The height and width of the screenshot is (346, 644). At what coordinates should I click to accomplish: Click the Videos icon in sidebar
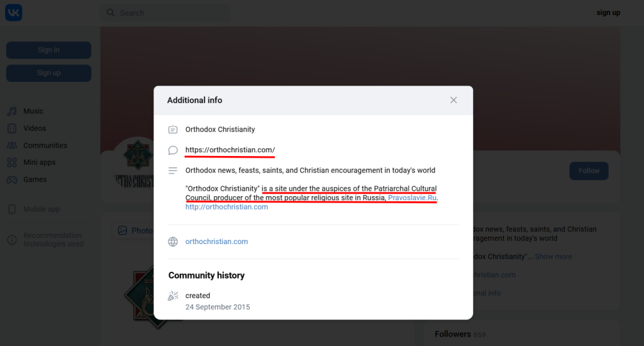coord(12,128)
